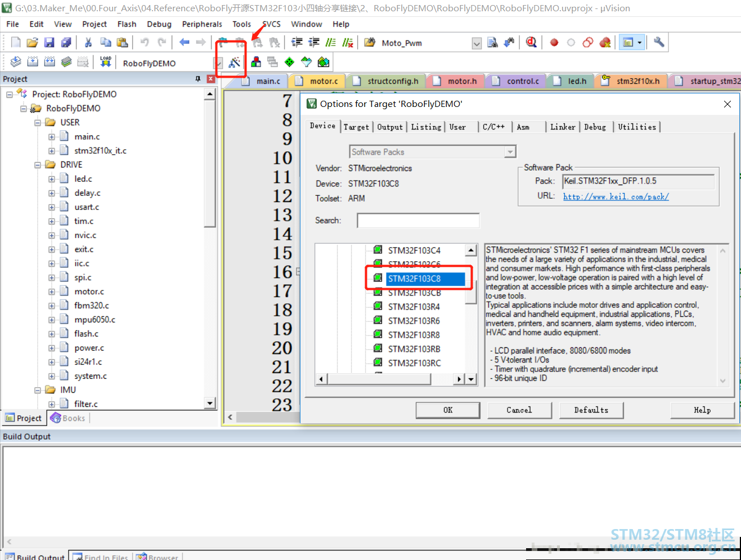This screenshot has height=560, width=741.
Task: Pin the Project panel with pushpin icon
Action: pyautogui.click(x=198, y=79)
